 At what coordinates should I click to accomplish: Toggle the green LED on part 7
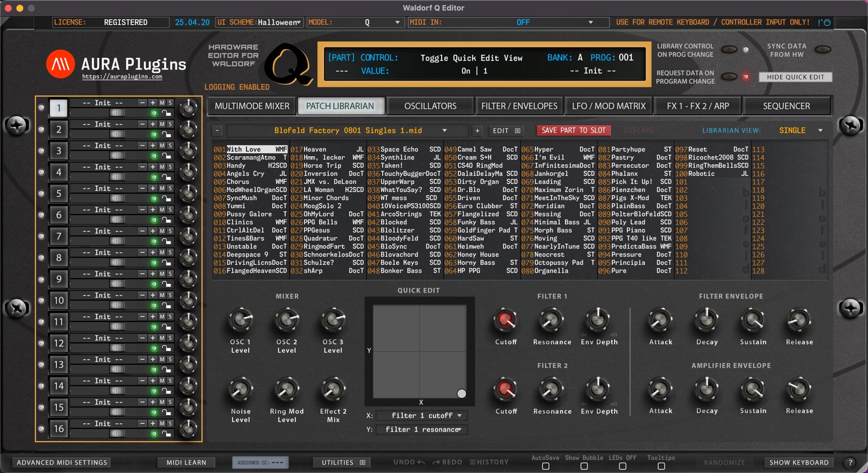(154, 241)
